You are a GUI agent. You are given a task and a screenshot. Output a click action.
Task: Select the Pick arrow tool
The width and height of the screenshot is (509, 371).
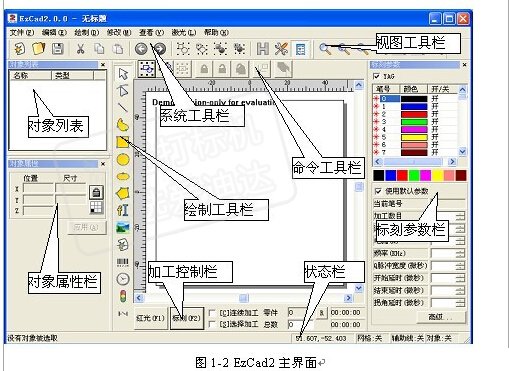pos(123,74)
